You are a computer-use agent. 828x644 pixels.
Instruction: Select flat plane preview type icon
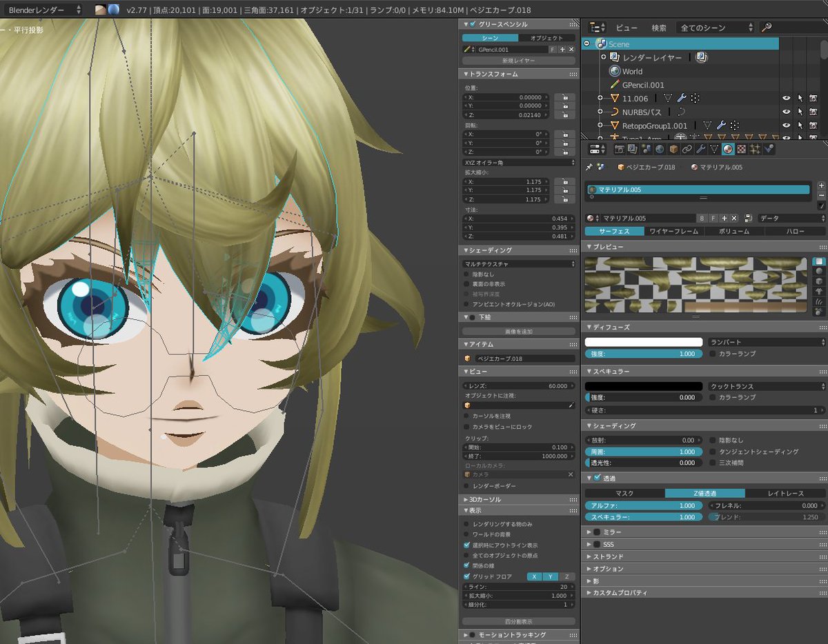pos(819,261)
